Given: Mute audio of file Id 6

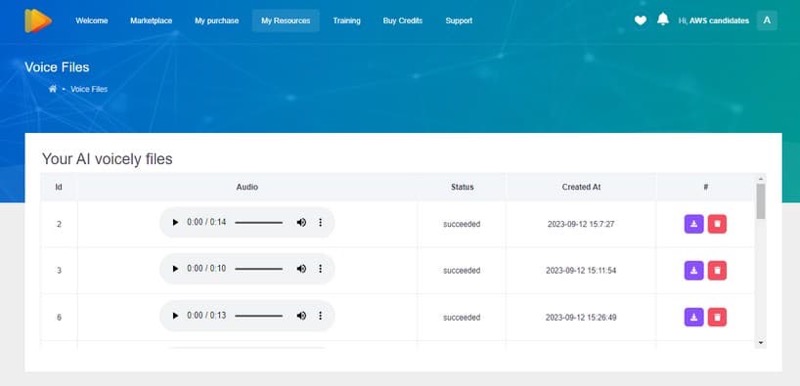Looking at the screenshot, I should 302,316.
